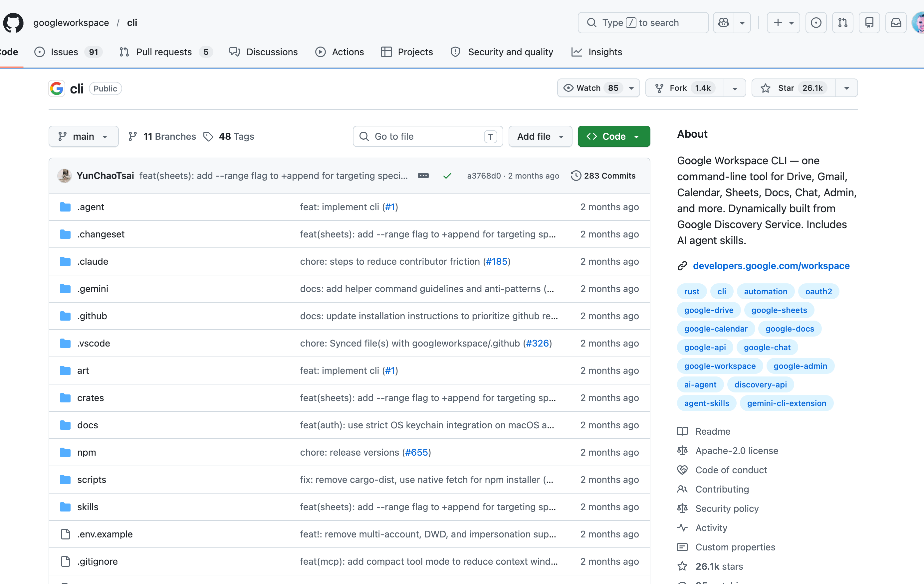The height and width of the screenshot is (584, 924).
Task: Star the cli repository
Action: tap(794, 88)
